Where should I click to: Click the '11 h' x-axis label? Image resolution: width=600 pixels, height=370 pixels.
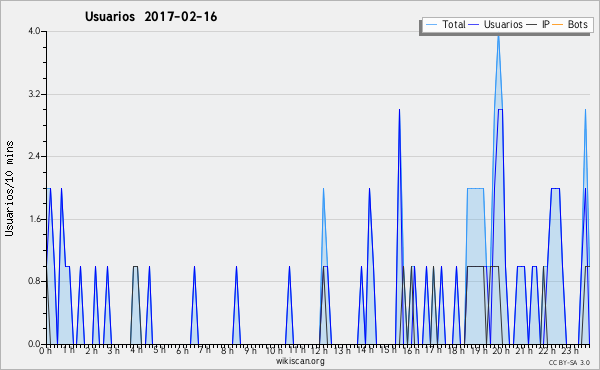pyautogui.click(x=297, y=350)
